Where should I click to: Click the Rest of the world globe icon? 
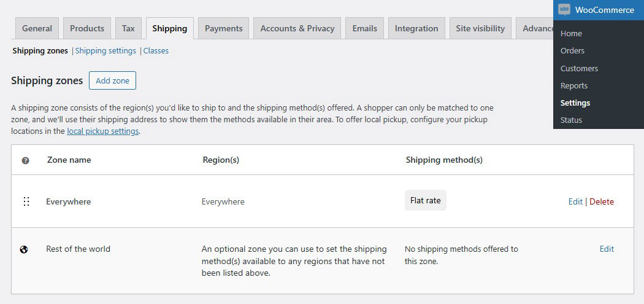tap(24, 249)
